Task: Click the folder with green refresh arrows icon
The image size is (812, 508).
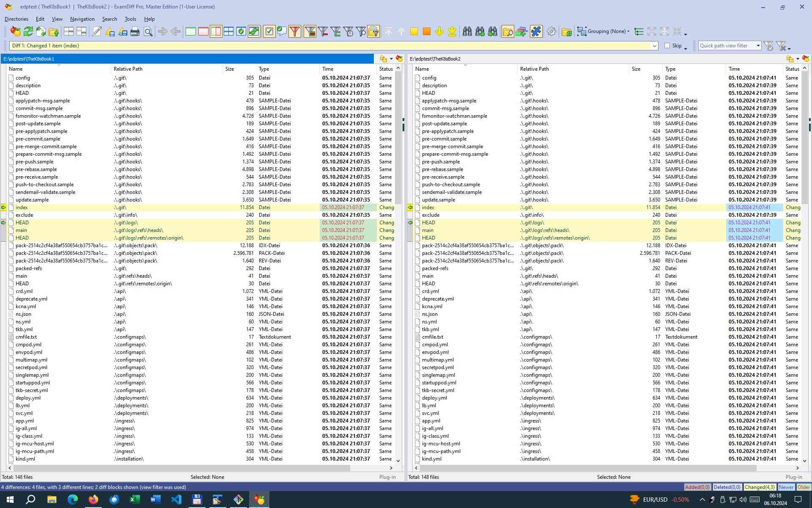Action: (x=567, y=31)
